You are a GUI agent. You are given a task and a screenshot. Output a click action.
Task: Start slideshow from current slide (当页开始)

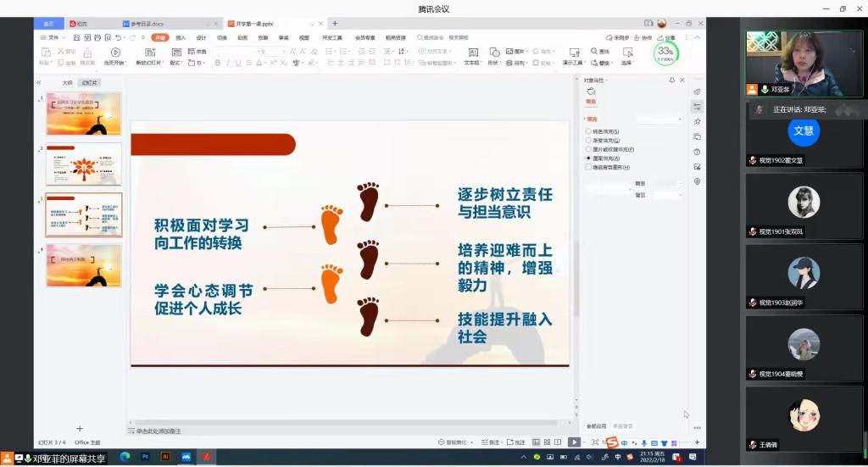pos(115,54)
